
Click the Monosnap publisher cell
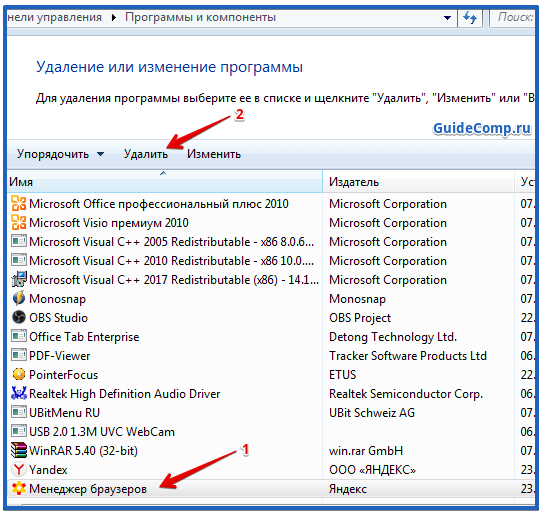[x=357, y=299]
